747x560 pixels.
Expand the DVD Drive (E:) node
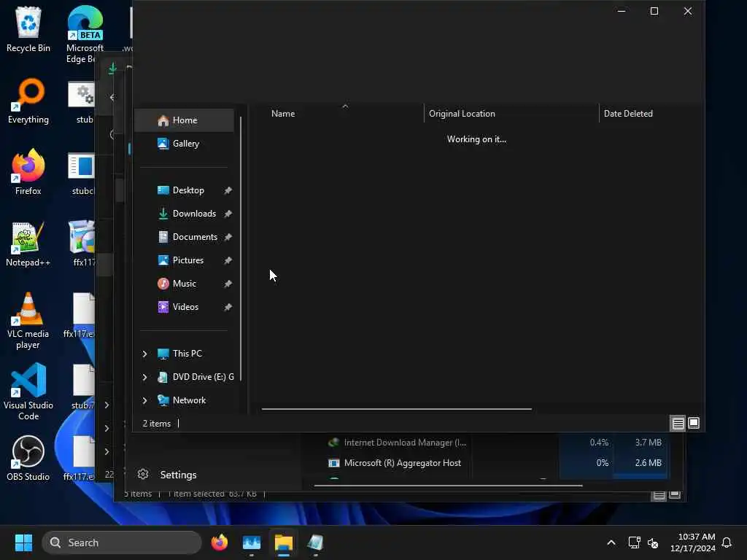tap(145, 377)
